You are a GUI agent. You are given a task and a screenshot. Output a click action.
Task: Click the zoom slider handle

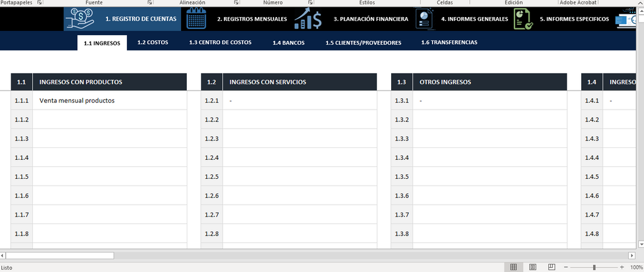point(594,268)
